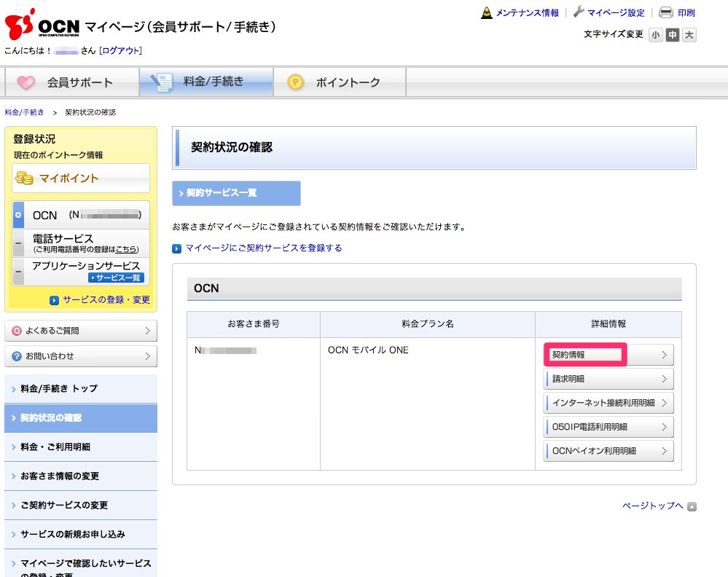Click the maintenance info warning icon

pyautogui.click(x=486, y=13)
